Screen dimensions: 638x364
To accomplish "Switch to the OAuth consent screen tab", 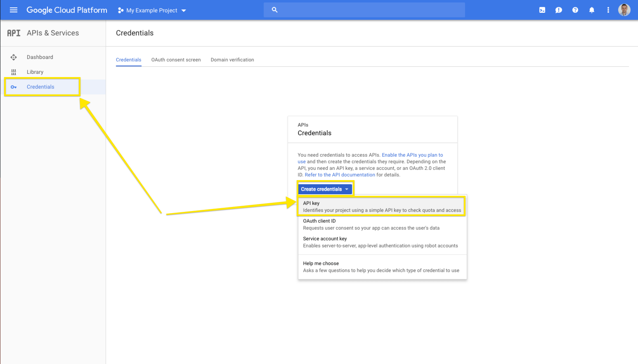I will tap(176, 59).
